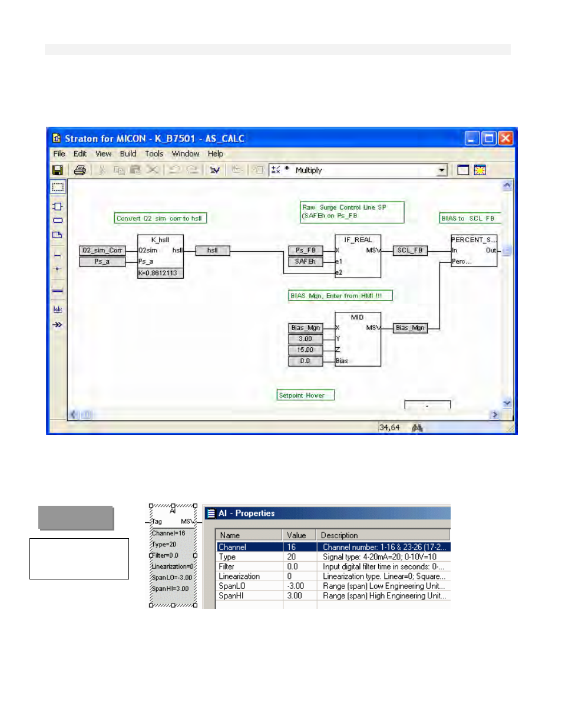Click the Cut scissors icon
Screen dimensions: 562x728
pos(102,170)
